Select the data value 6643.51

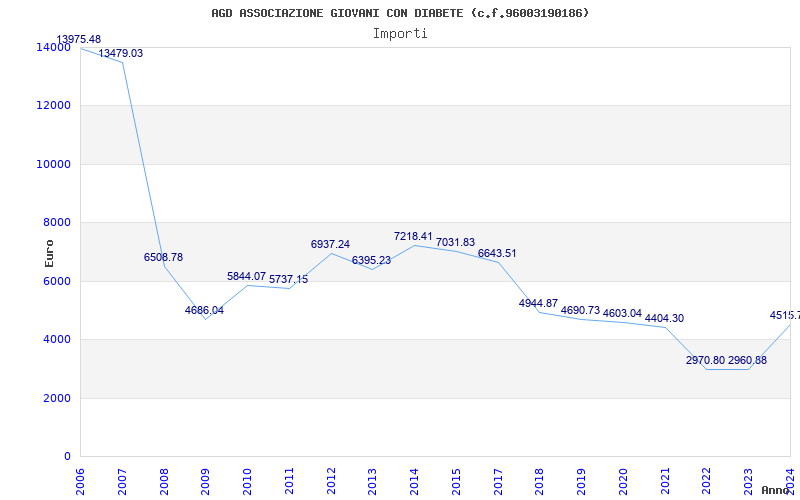(497, 254)
